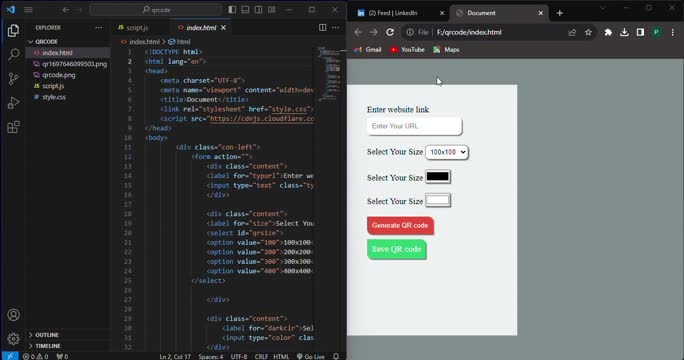Viewport: 684px width, 360px height.
Task: Toggle the primary sidebar layout icon
Action: click(233, 10)
